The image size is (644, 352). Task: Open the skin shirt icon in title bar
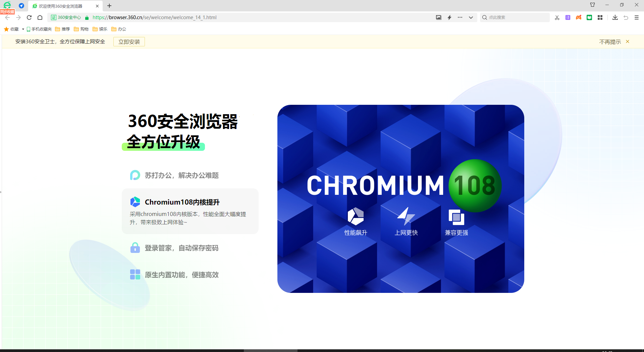coord(592,5)
